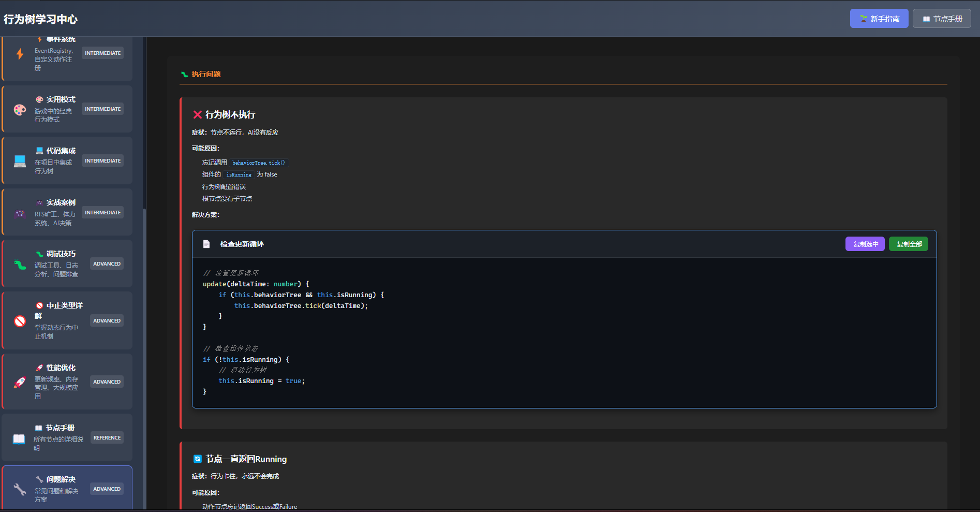Click the ADVANCED badge on the 调试技巧 card
Viewport: 980px width, 512px height.
pyautogui.click(x=107, y=264)
